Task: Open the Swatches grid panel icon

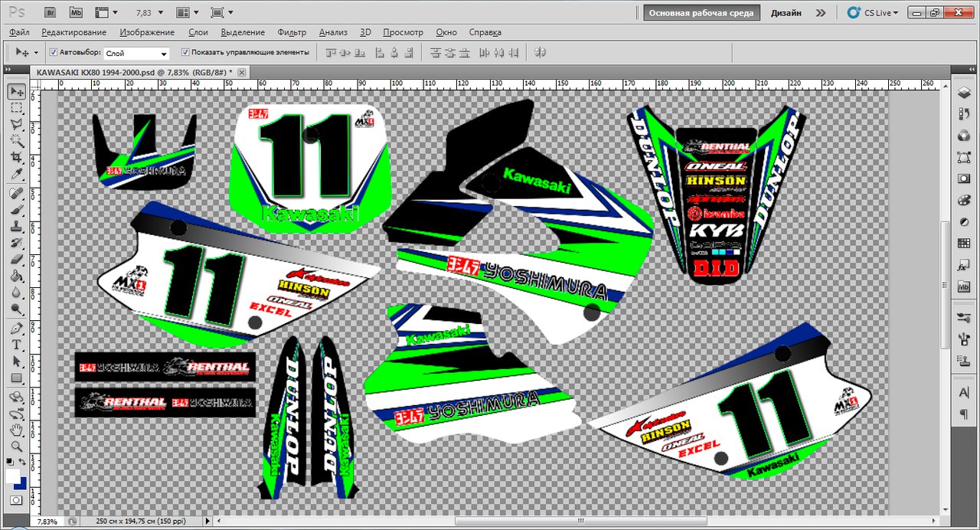Action: pos(964,243)
